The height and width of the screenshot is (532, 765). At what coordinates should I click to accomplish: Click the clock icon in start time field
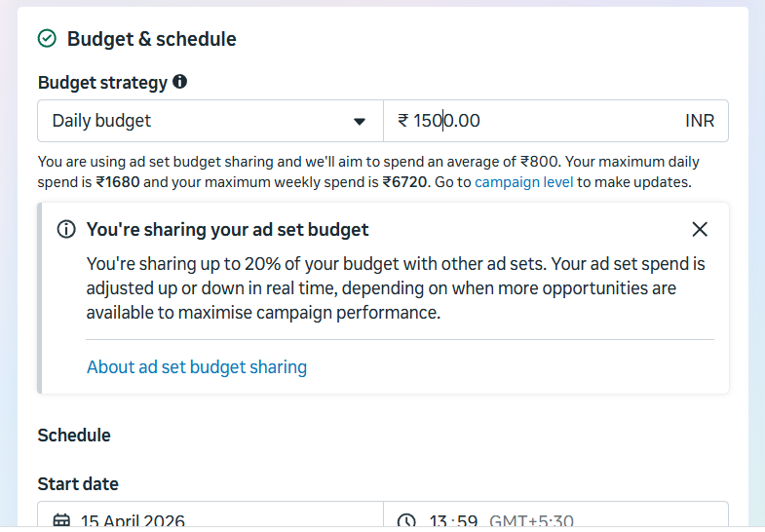(406, 520)
